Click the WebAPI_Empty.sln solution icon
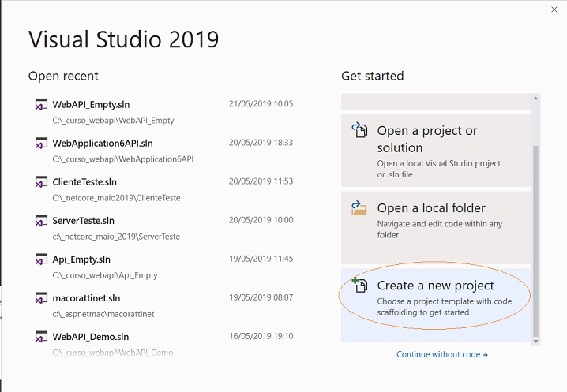Image resolution: width=567 pixels, height=392 pixels. 41,104
